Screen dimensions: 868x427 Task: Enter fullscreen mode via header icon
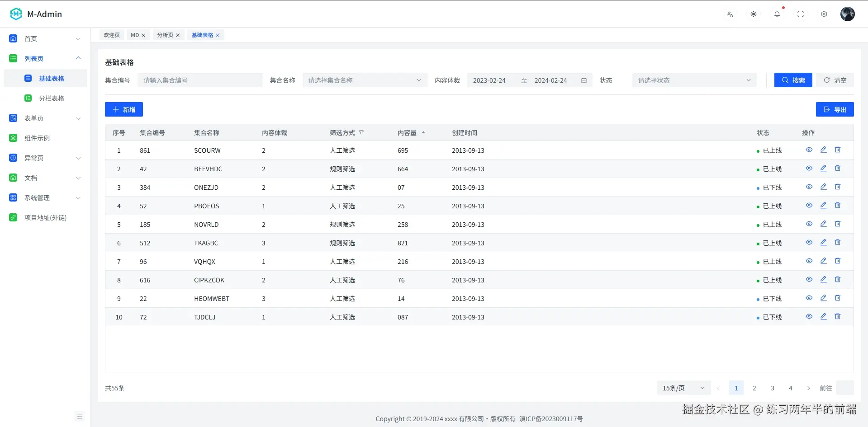click(x=800, y=14)
